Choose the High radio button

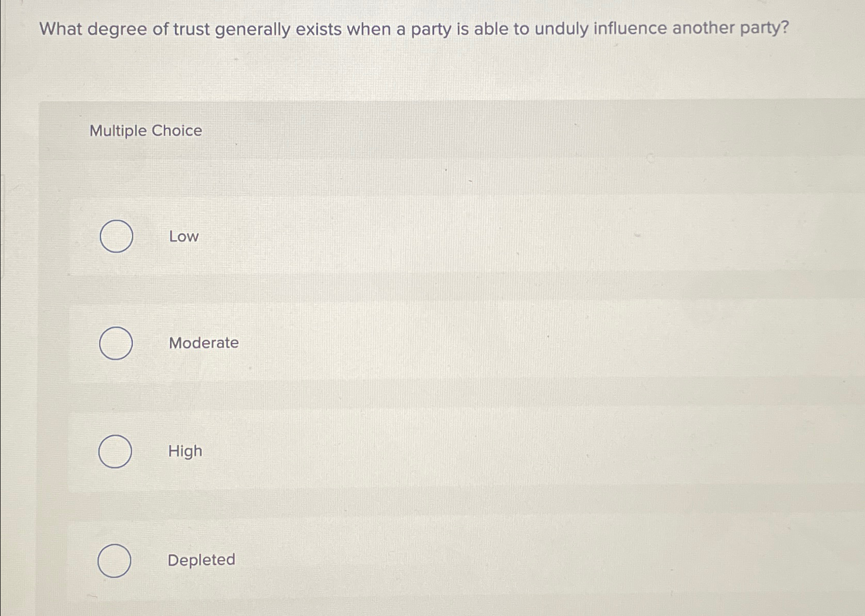coord(115,451)
